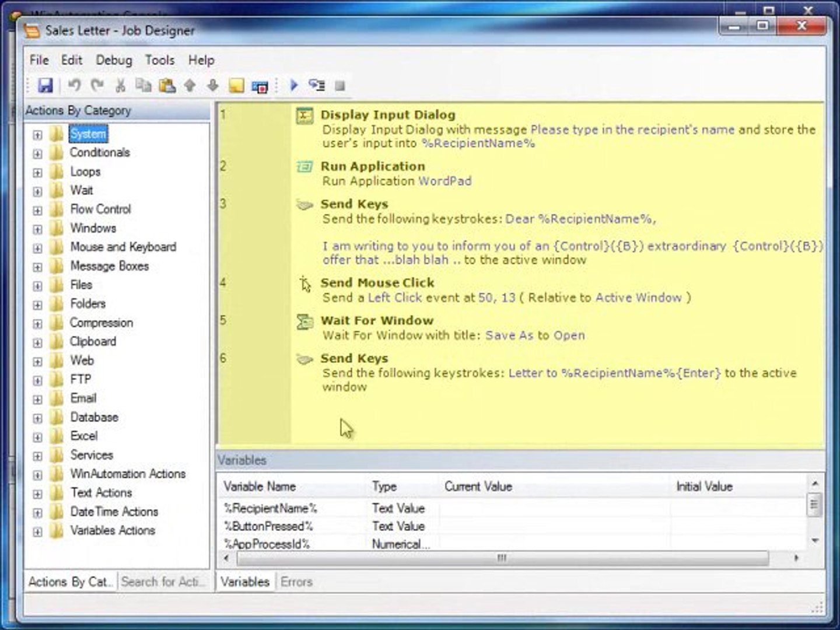The width and height of the screenshot is (840, 630).
Task: Click the recorder icon with red dot
Action: pyautogui.click(x=260, y=86)
